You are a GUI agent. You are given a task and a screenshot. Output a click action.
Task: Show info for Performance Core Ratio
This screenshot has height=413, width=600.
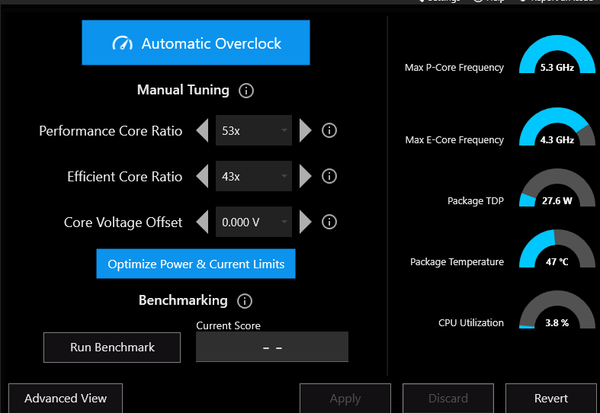[x=330, y=131]
